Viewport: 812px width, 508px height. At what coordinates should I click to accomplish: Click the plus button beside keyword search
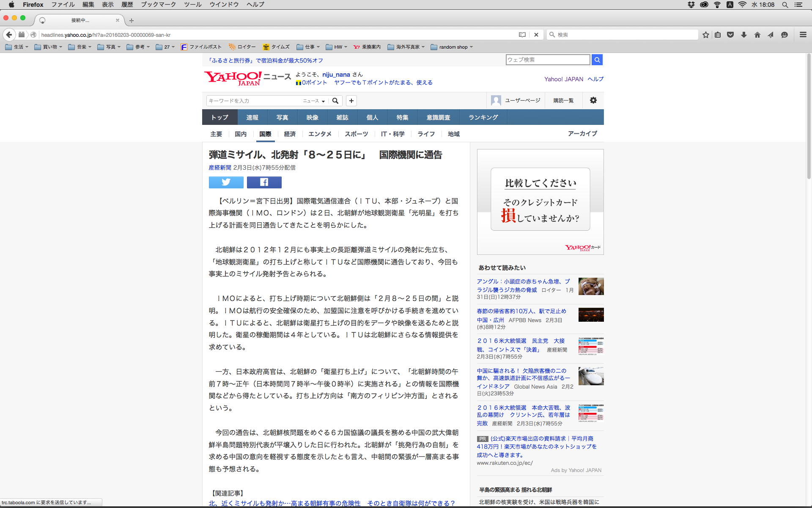click(x=351, y=101)
